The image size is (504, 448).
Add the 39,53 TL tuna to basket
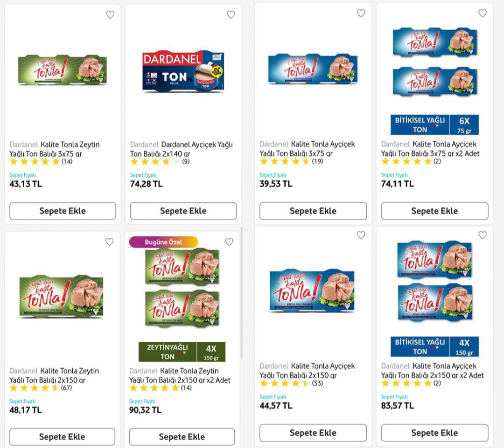tap(313, 211)
